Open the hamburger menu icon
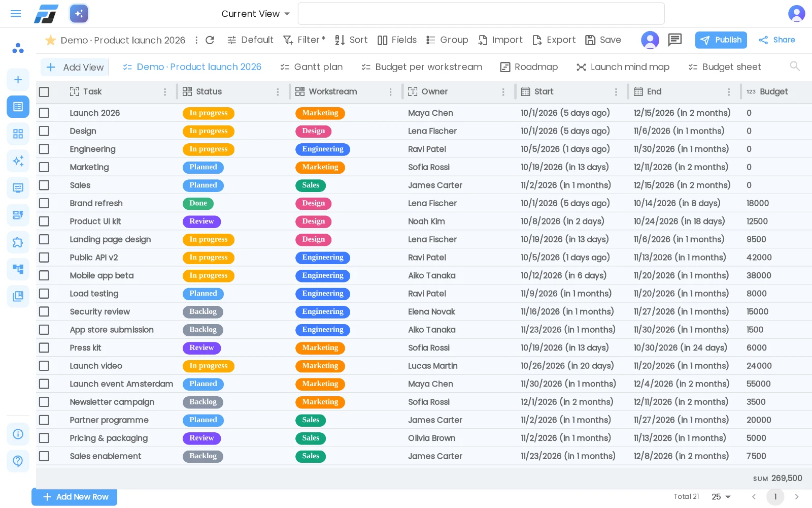 16,14
